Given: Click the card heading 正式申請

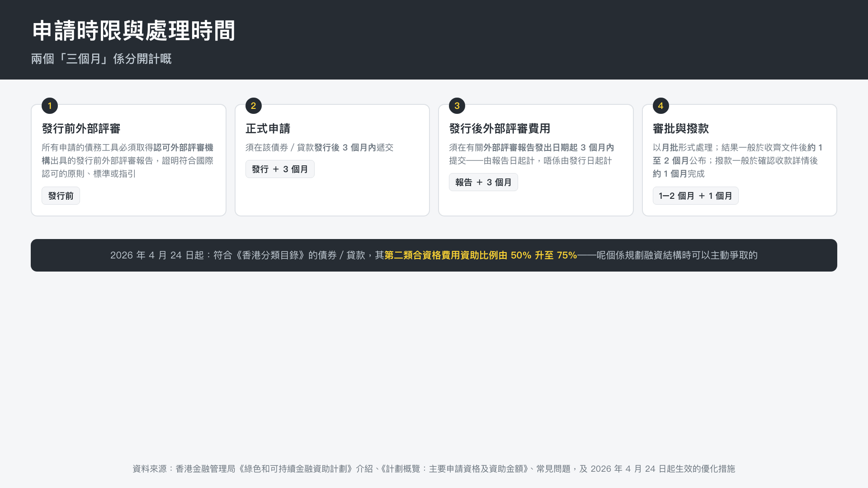Looking at the screenshot, I should click(x=268, y=129).
